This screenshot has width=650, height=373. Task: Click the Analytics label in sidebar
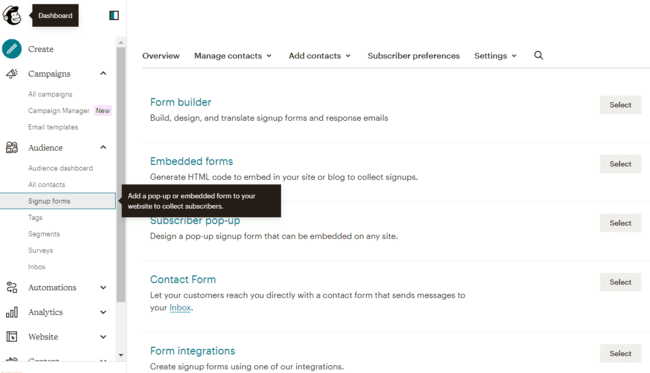[45, 312]
